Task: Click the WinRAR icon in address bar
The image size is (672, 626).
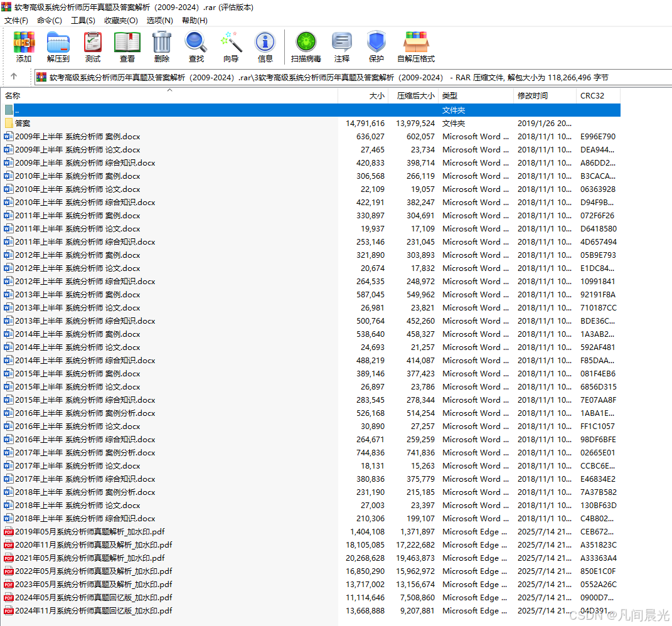Action: point(41,78)
